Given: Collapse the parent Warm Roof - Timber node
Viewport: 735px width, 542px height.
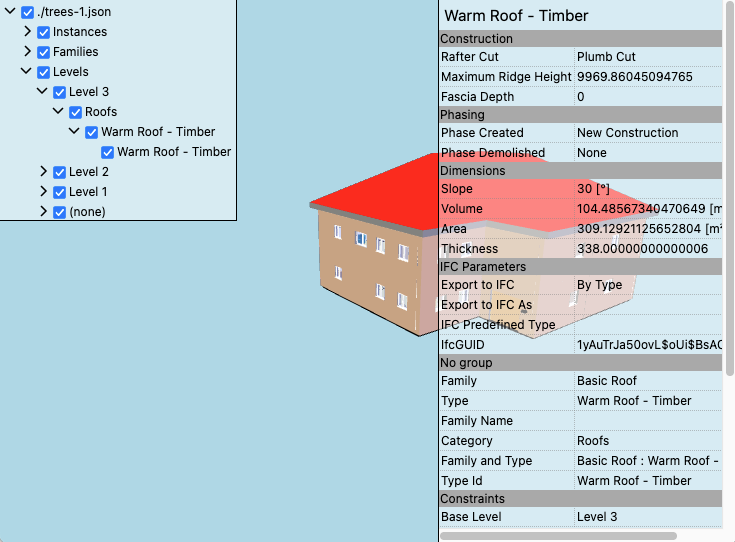Looking at the screenshot, I should tap(74, 131).
